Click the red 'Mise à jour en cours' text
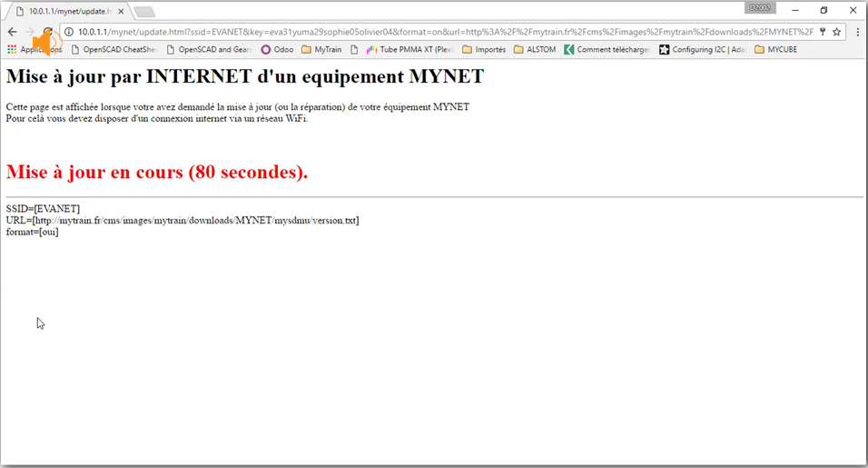This screenshot has width=868, height=468. 157,173
